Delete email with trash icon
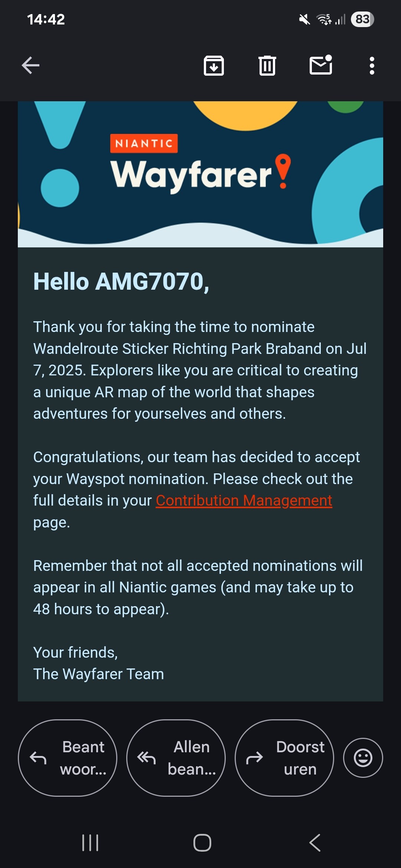401x868 pixels. (x=267, y=66)
